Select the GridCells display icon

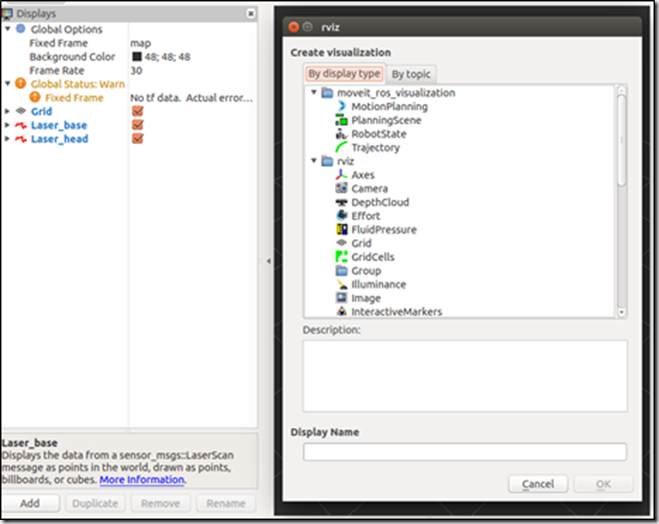[x=341, y=257]
